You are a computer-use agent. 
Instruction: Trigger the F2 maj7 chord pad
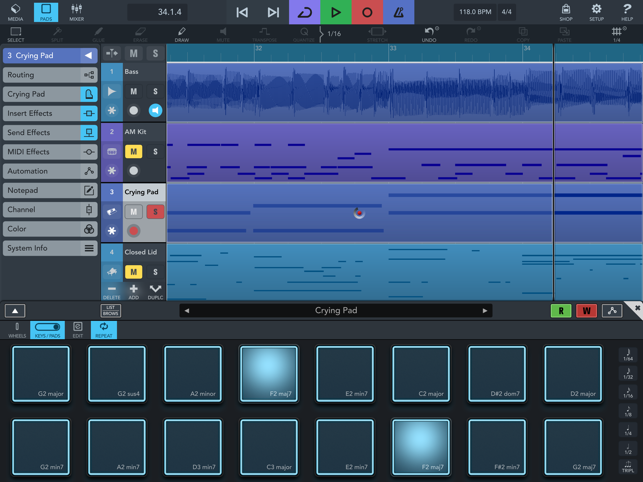coord(269,374)
